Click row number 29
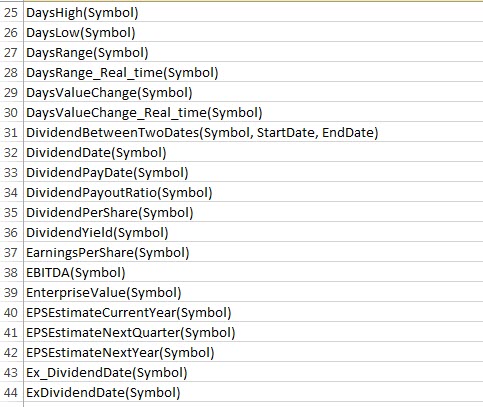 coord(11,92)
